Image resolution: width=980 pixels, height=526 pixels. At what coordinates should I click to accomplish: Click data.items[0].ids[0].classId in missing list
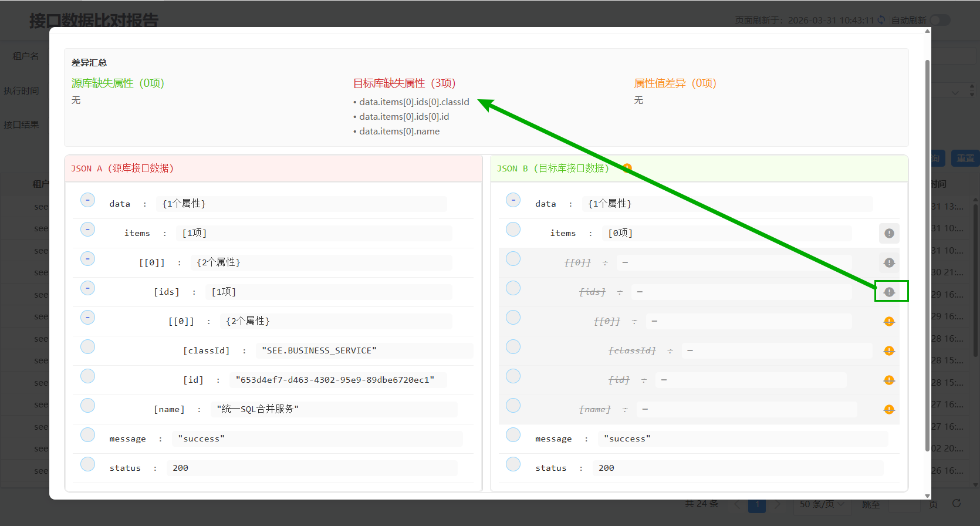[414, 102]
